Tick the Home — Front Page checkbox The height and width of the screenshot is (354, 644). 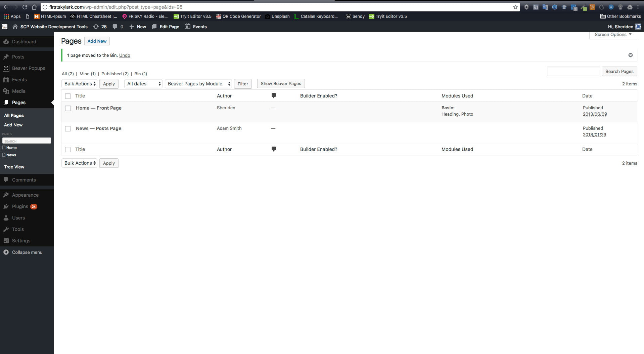tap(68, 108)
